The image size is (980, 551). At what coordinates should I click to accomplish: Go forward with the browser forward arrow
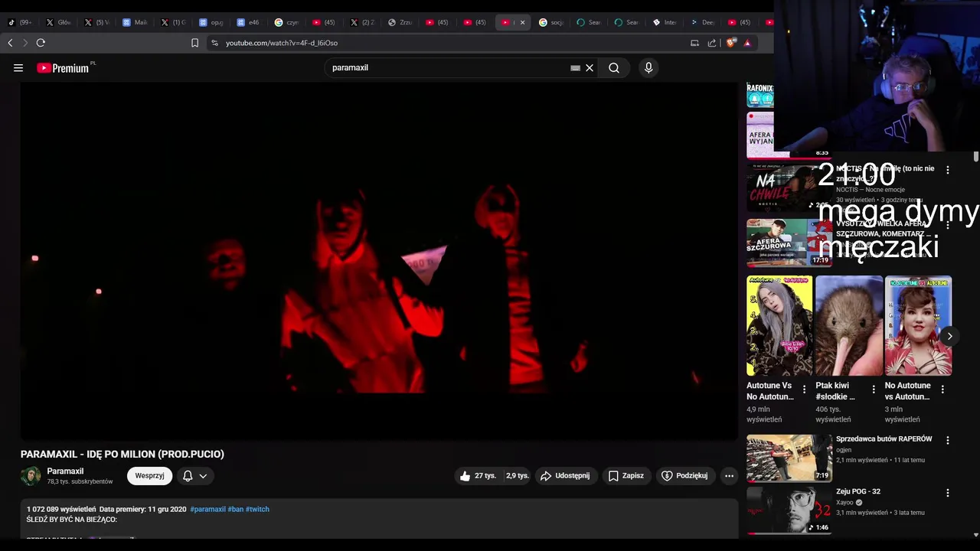point(25,43)
